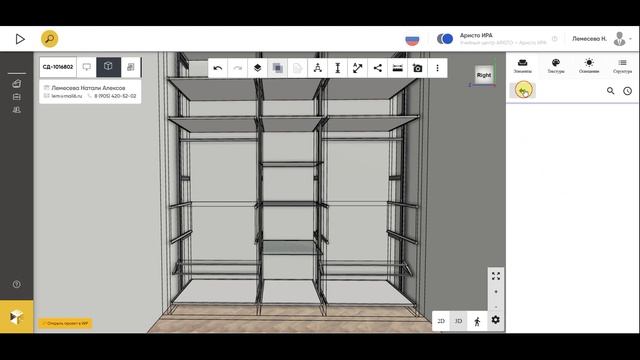The height and width of the screenshot is (360, 640).
Task: Toggle the overlapping squares transparency tool
Action: pos(278,68)
